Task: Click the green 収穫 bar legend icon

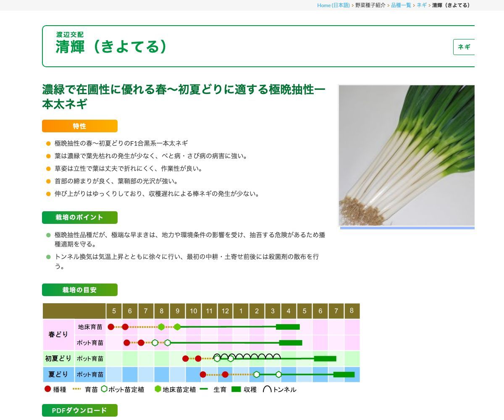Action: (235, 390)
